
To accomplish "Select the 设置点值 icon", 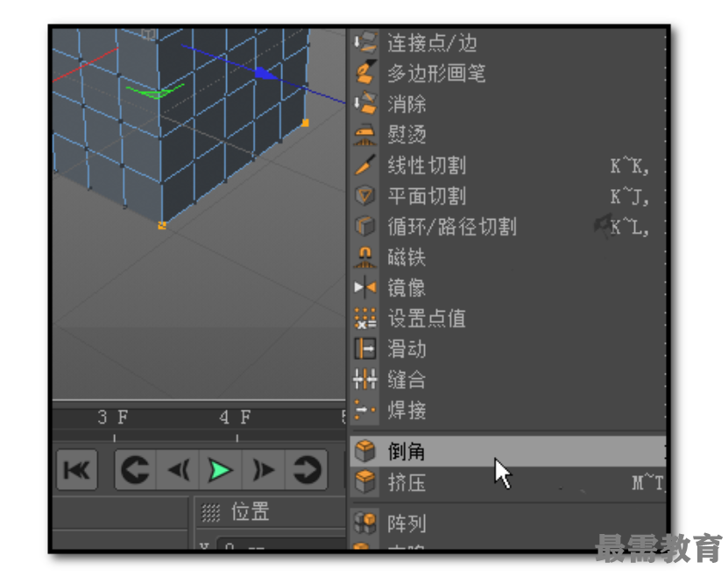I will [365, 318].
